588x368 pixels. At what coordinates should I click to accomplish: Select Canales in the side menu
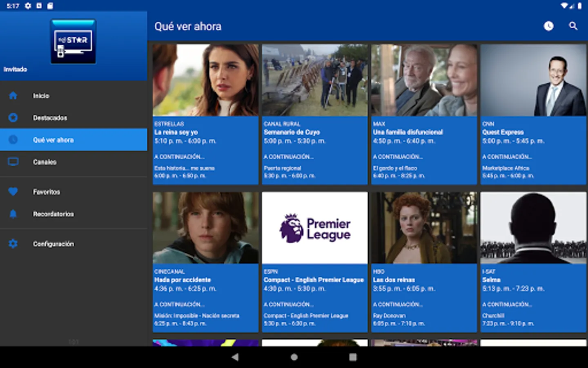click(73, 162)
